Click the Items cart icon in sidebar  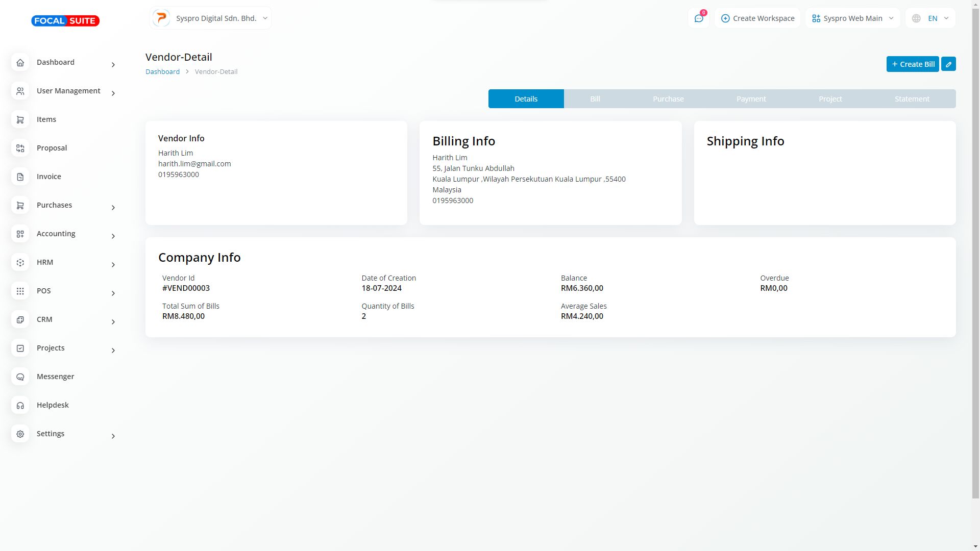(20, 119)
